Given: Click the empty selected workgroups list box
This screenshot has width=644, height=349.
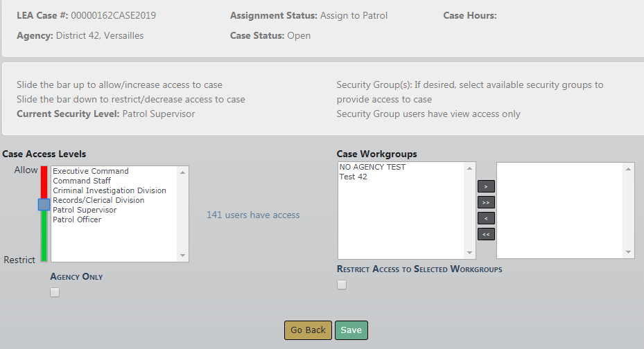Looking at the screenshot, I should point(561,211).
